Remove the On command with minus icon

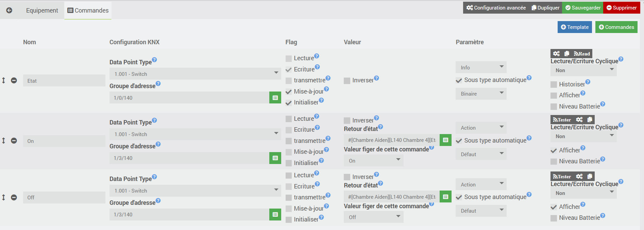[x=14, y=141]
